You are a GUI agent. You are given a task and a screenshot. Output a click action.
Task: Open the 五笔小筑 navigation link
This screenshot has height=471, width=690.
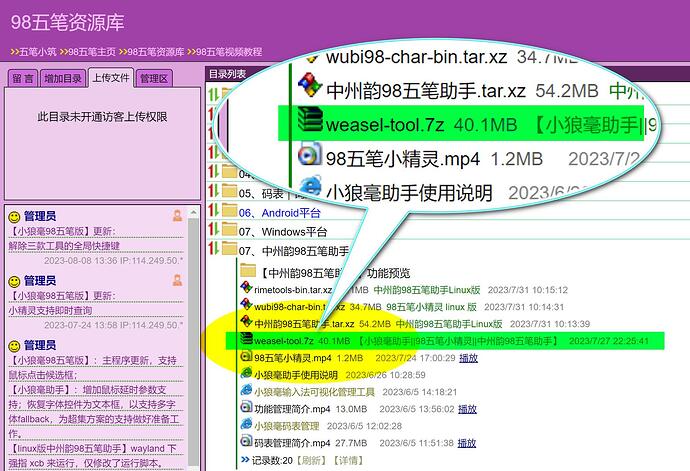click(34, 51)
